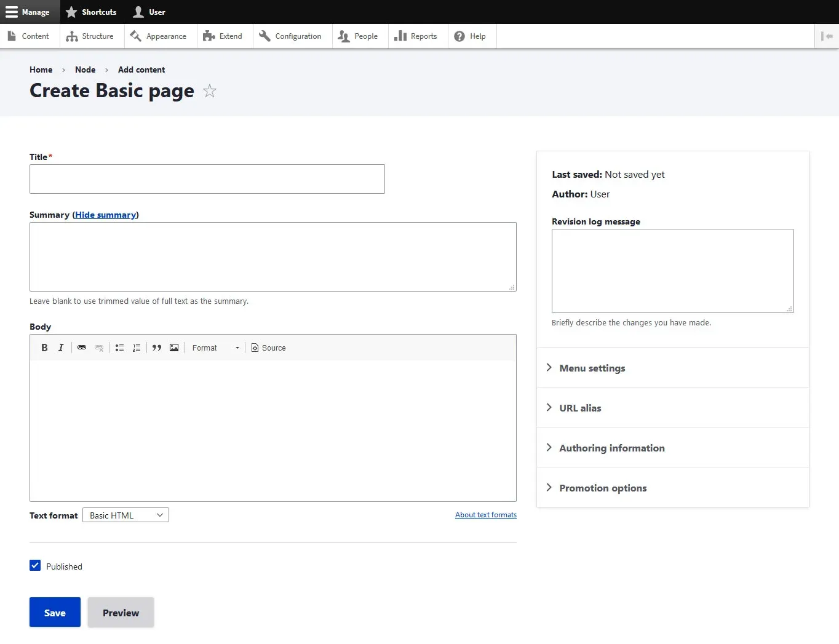Click 'Briefly describe the changes you have made.' text
The width and height of the screenshot is (839, 644).
(x=631, y=323)
